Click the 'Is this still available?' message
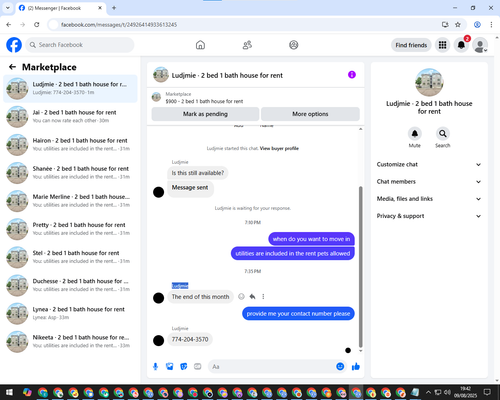500x400 pixels. tap(198, 173)
